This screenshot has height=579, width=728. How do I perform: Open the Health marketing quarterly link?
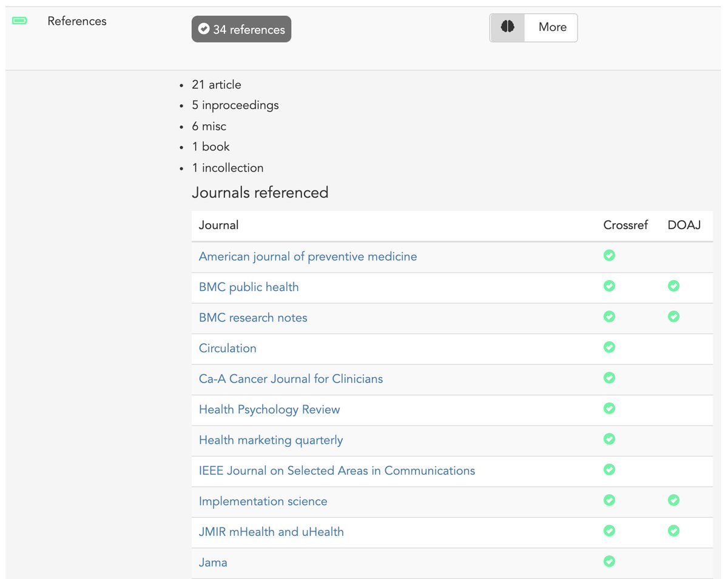point(271,440)
